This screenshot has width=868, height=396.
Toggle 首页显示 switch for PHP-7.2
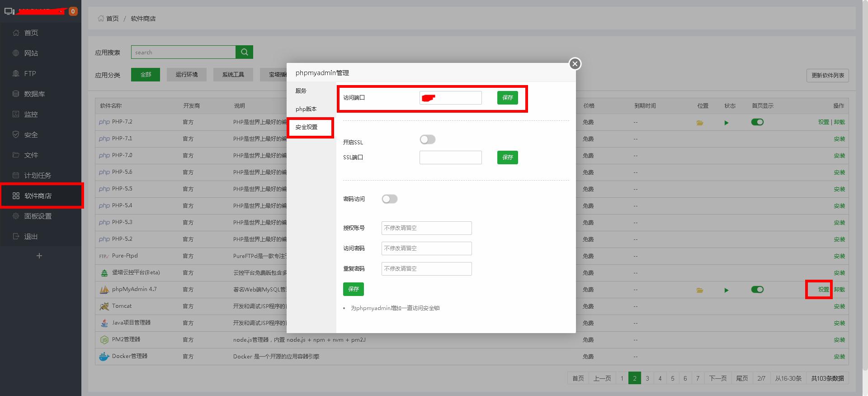coord(757,122)
